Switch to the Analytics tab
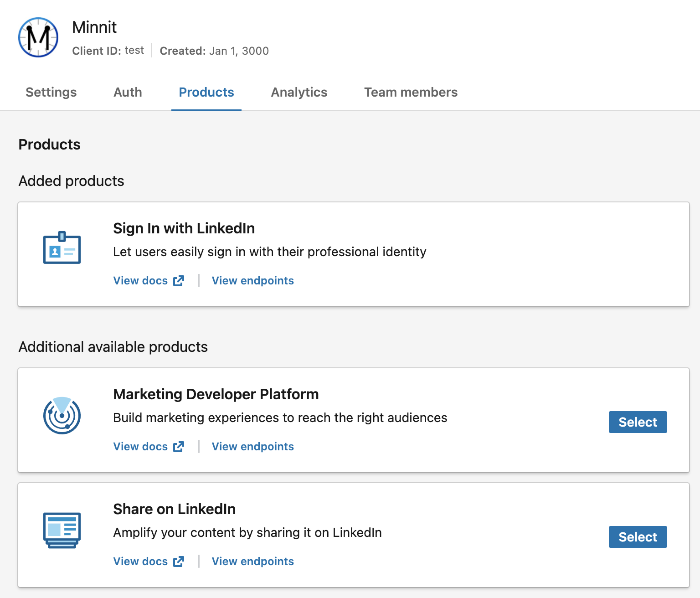Viewport: 700px width, 598px height. coord(299,92)
